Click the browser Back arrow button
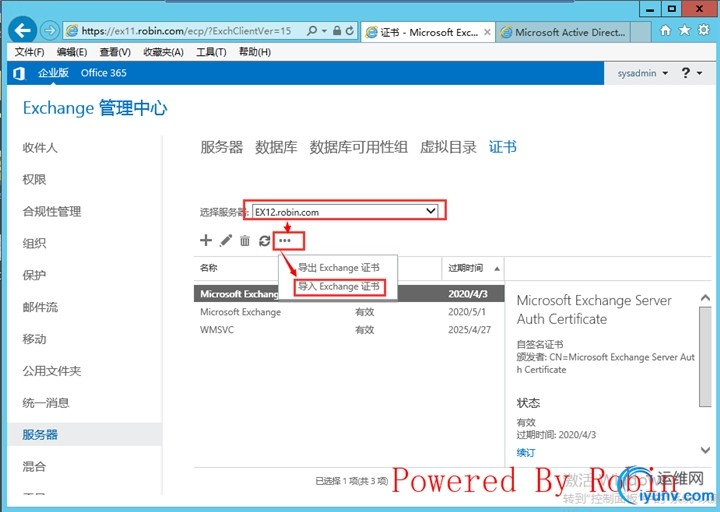The image size is (720, 512). click(x=22, y=30)
